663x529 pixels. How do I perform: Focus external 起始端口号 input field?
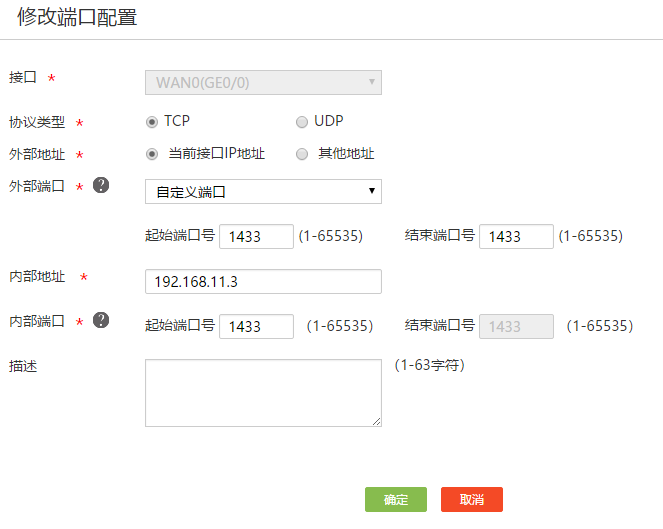pos(256,237)
